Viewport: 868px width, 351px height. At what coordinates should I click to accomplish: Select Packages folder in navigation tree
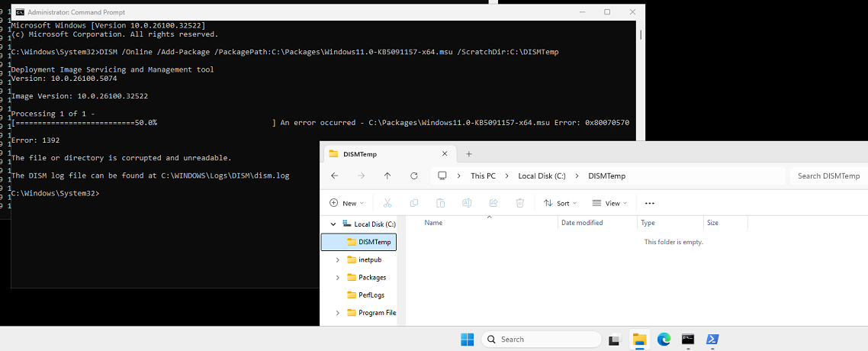372,278
